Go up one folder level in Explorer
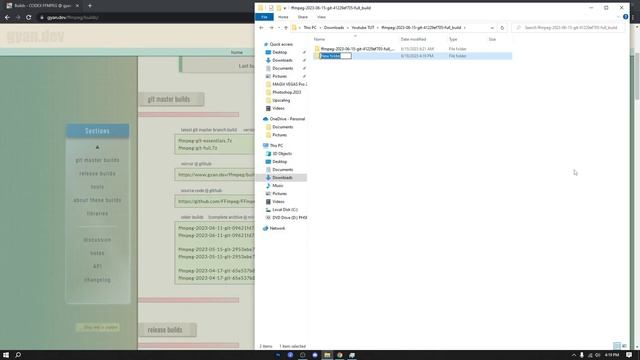640x360 pixels. click(x=286, y=28)
